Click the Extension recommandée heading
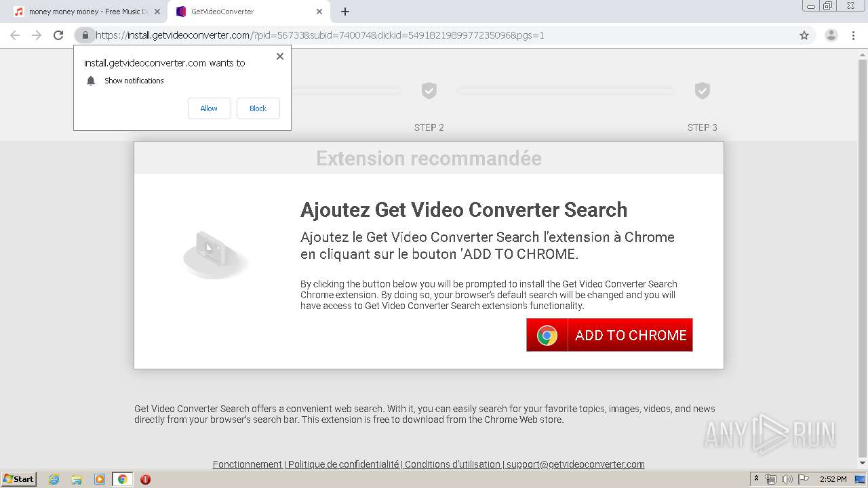This screenshot has width=868, height=488. coord(429,158)
